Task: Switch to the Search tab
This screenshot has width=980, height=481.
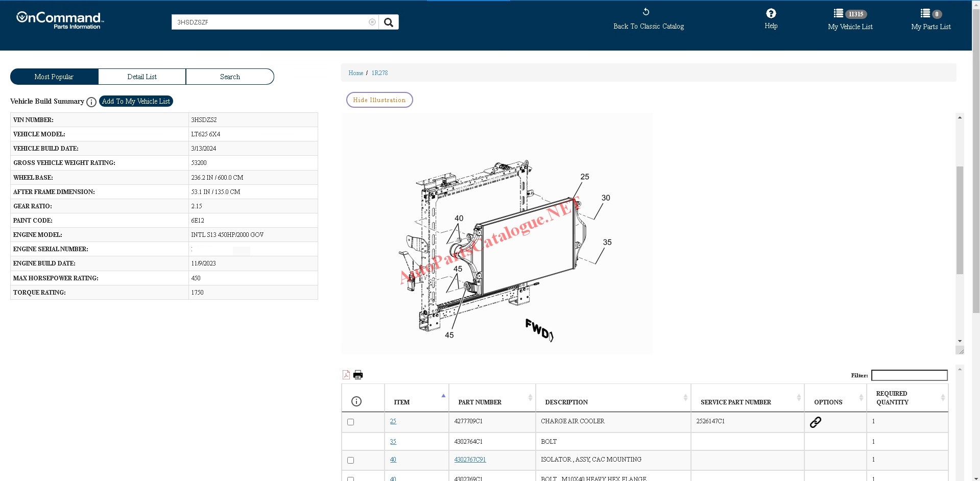Action: [x=230, y=77]
